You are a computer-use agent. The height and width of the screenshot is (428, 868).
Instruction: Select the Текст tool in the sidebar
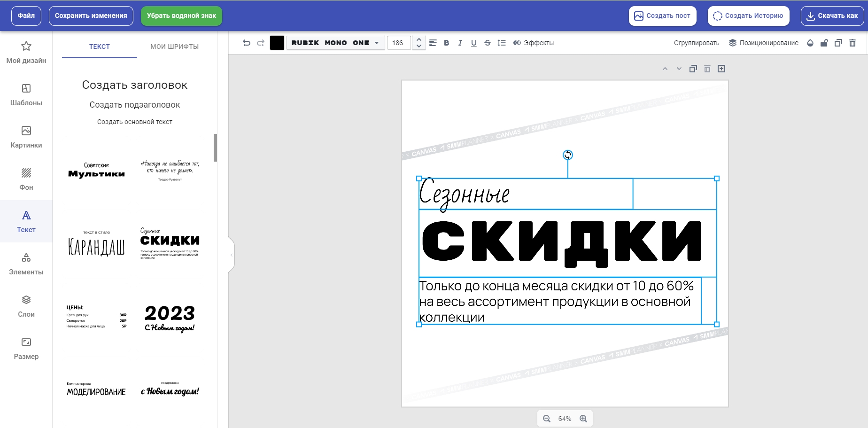pyautogui.click(x=26, y=221)
